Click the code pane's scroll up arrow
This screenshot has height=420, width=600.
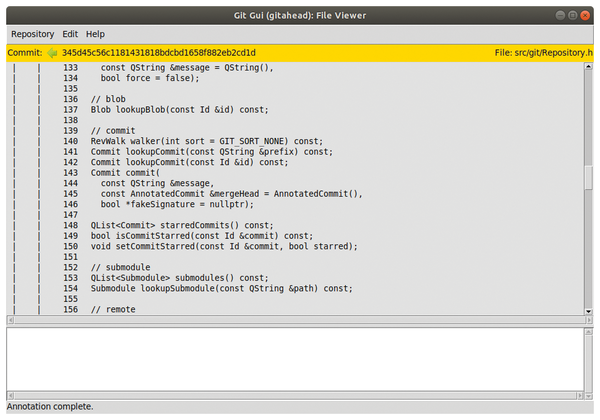[589, 67]
